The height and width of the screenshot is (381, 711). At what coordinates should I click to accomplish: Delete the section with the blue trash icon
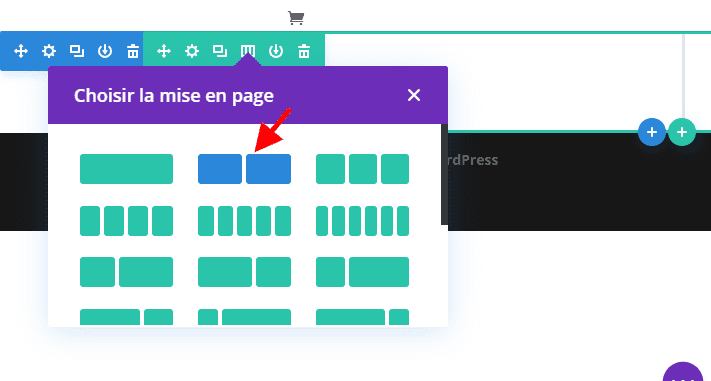click(133, 51)
